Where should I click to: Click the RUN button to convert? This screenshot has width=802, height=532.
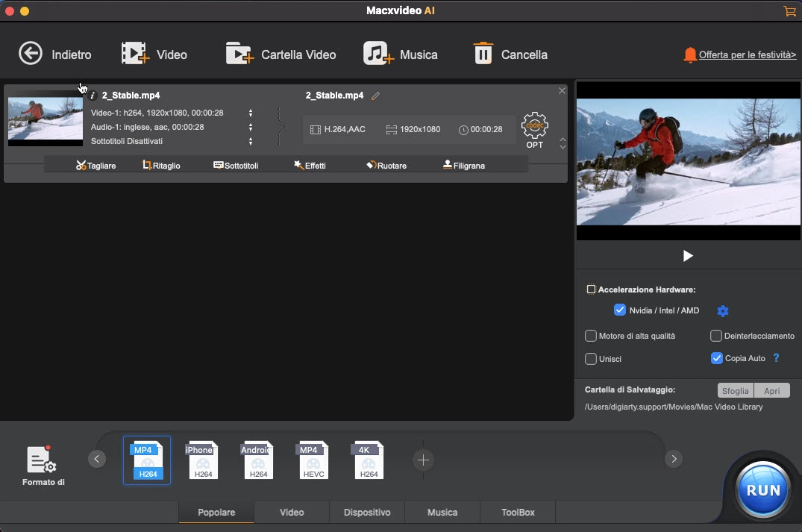[762, 489]
